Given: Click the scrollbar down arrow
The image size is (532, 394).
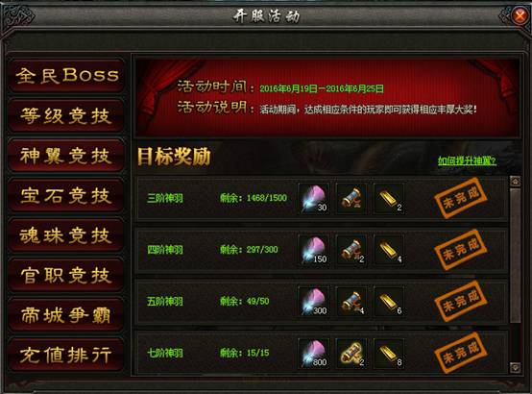Looking at the screenshot, I should [515, 367].
